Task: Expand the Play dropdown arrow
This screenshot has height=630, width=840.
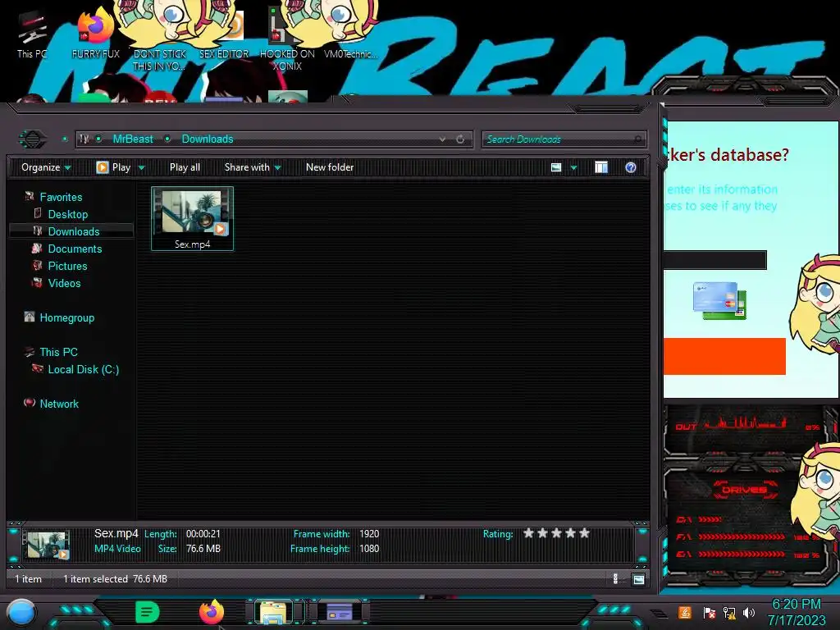Action: (x=141, y=167)
